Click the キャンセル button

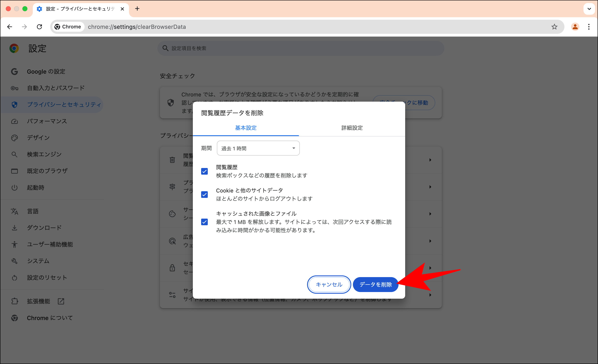pos(329,284)
